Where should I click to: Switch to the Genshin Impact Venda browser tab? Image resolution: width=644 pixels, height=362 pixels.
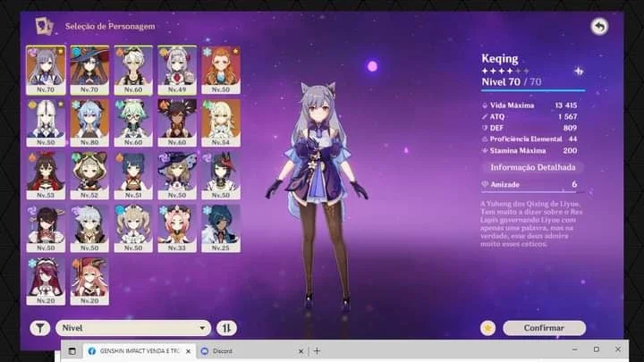[140, 351]
